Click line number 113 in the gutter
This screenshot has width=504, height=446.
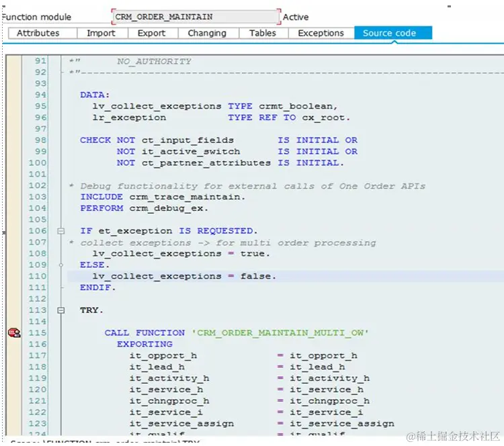click(x=38, y=310)
